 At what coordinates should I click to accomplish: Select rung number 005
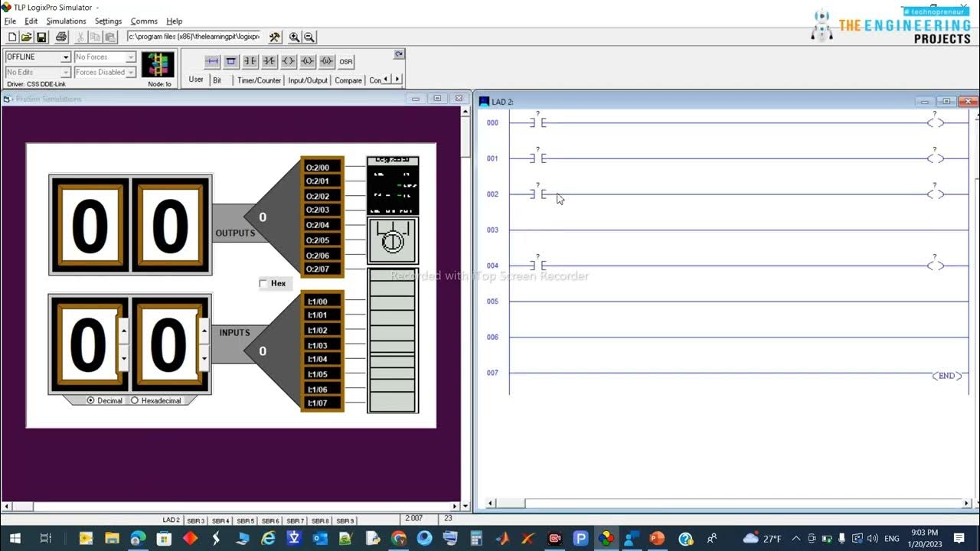coord(492,302)
